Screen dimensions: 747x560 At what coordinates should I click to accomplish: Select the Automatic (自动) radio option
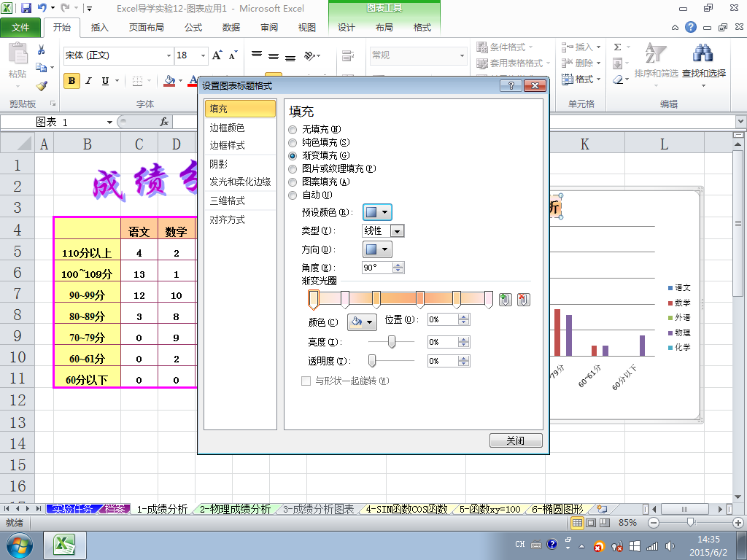(x=293, y=195)
